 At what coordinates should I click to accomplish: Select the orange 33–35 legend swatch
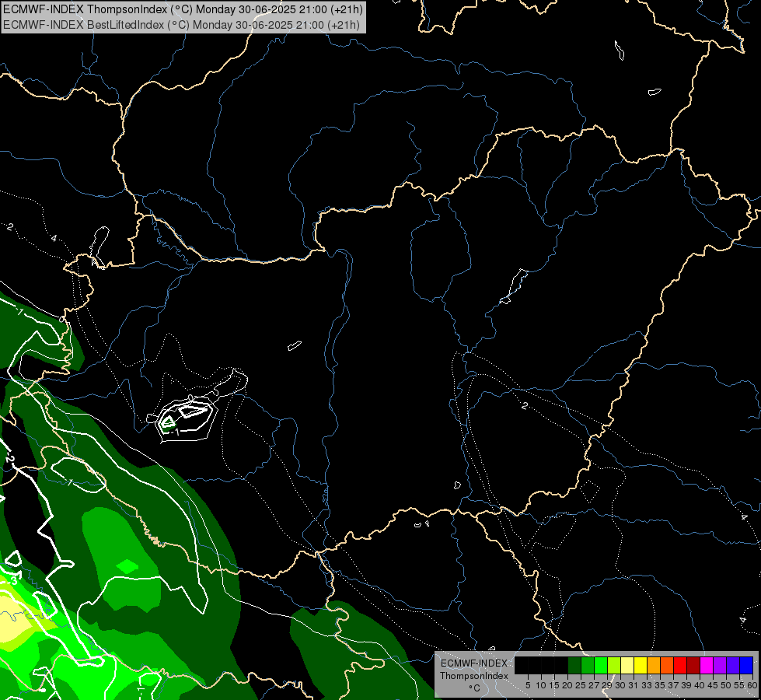click(654, 665)
